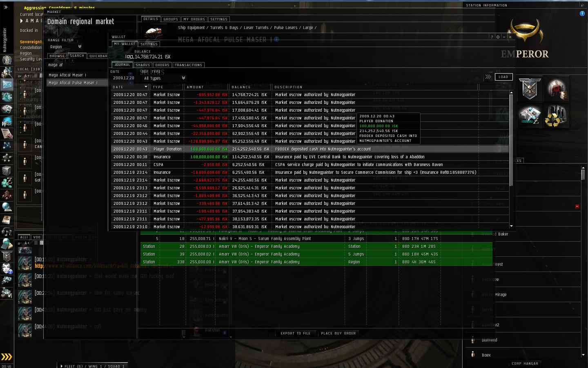This screenshot has width=588, height=368.
Task: Click the journal date field 2009.12.20
Action: pos(125,78)
